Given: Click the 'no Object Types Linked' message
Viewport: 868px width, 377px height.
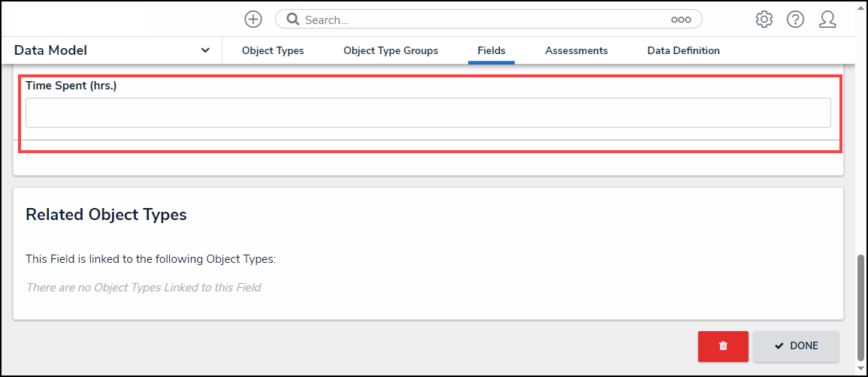Looking at the screenshot, I should 144,287.
